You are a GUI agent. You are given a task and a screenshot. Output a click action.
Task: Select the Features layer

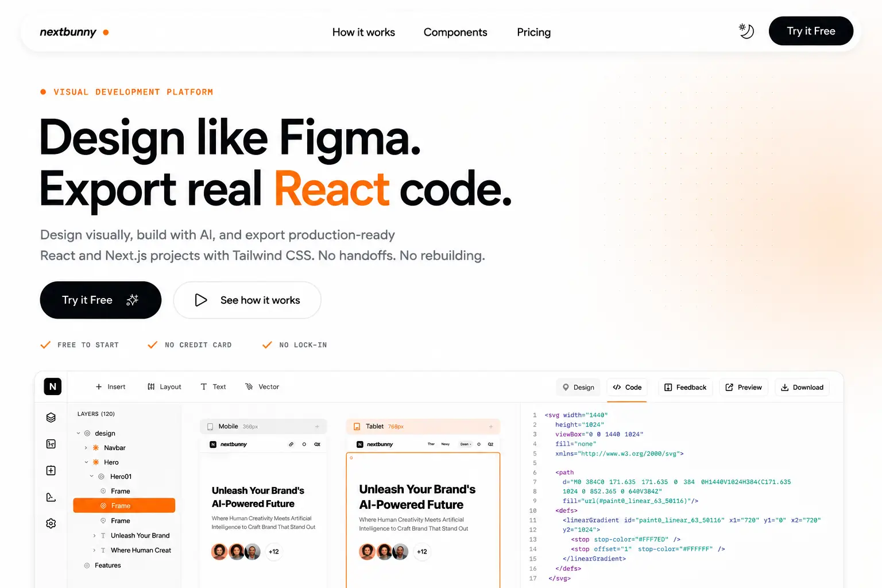click(124, 566)
